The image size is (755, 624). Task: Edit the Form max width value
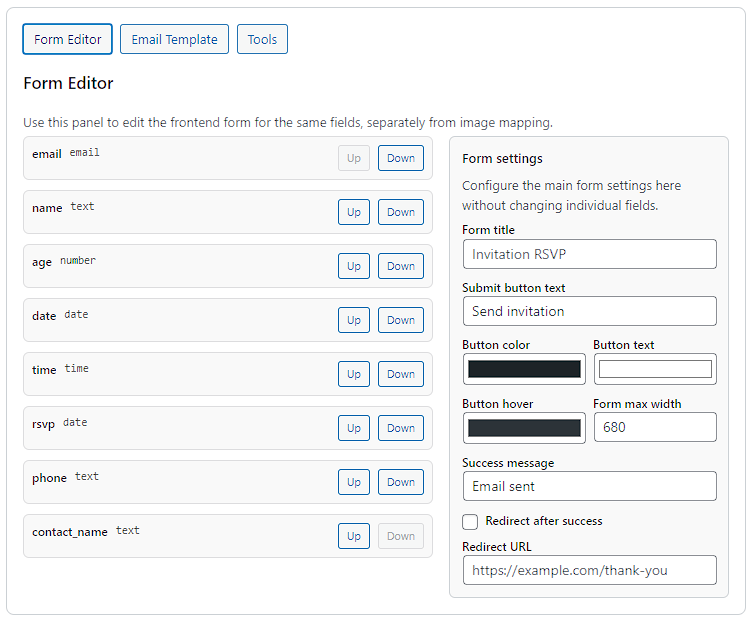[655, 427]
